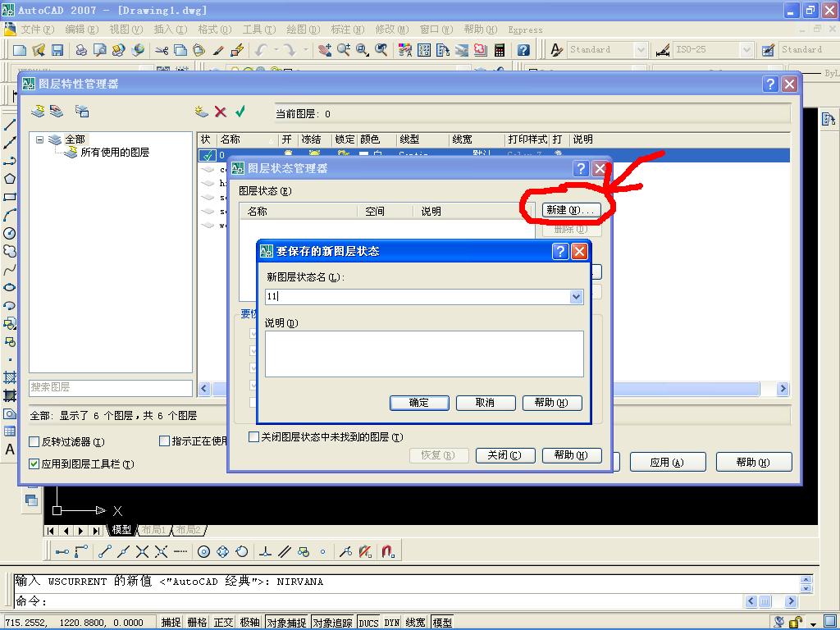This screenshot has height=630, width=840.
Task: Click the Layer States Manager icon
Action: coord(81,111)
